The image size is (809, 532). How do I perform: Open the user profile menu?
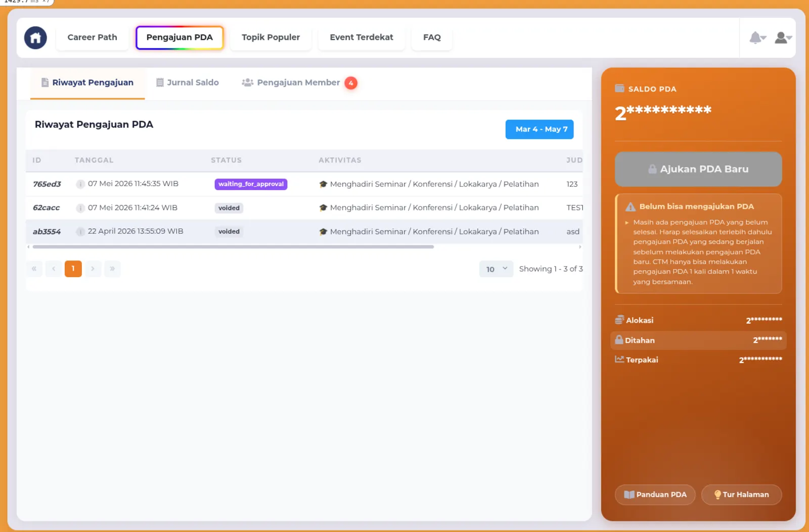click(x=783, y=37)
